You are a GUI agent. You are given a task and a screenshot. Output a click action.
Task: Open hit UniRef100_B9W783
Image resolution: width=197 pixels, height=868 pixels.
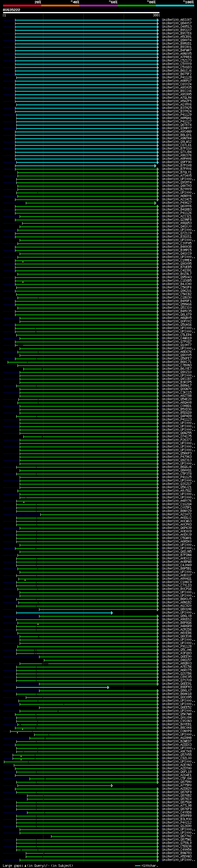pos(176,853)
